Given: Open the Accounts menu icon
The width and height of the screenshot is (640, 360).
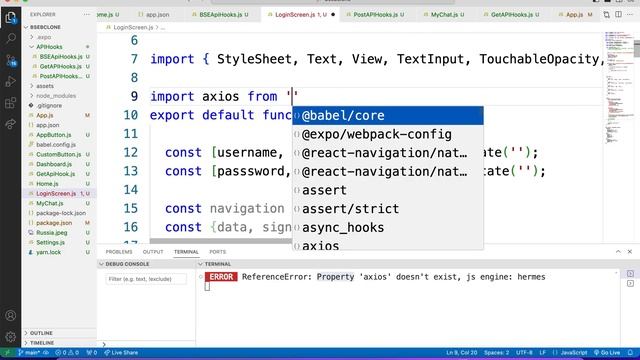Looking at the screenshot, I should (11, 315).
